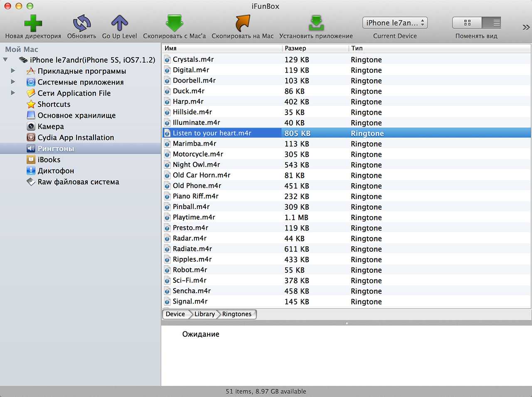This screenshot has width=532, height=397.
Task: Click the green plus New Directory icon
Action: pos(33,23)
